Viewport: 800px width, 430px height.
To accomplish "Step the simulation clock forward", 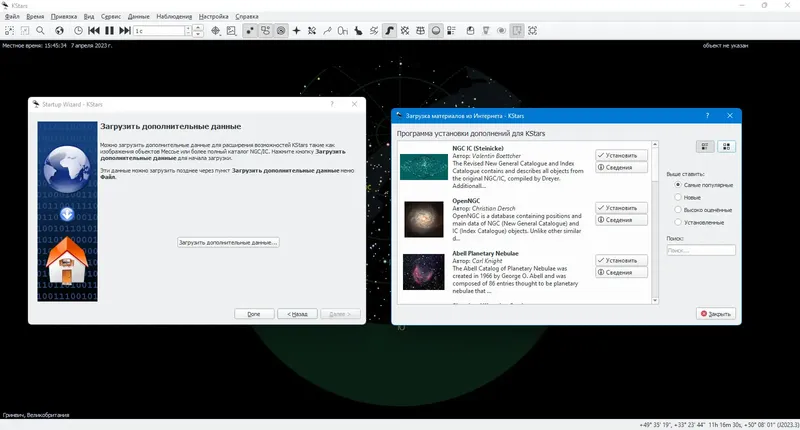I will 124,31.
